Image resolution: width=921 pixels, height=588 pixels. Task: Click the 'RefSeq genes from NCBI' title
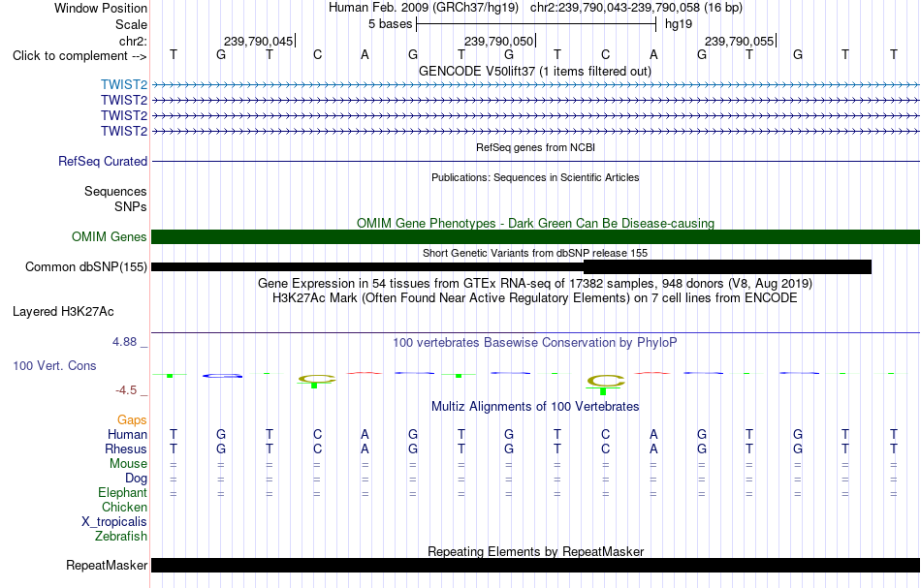tap(536, 148)
